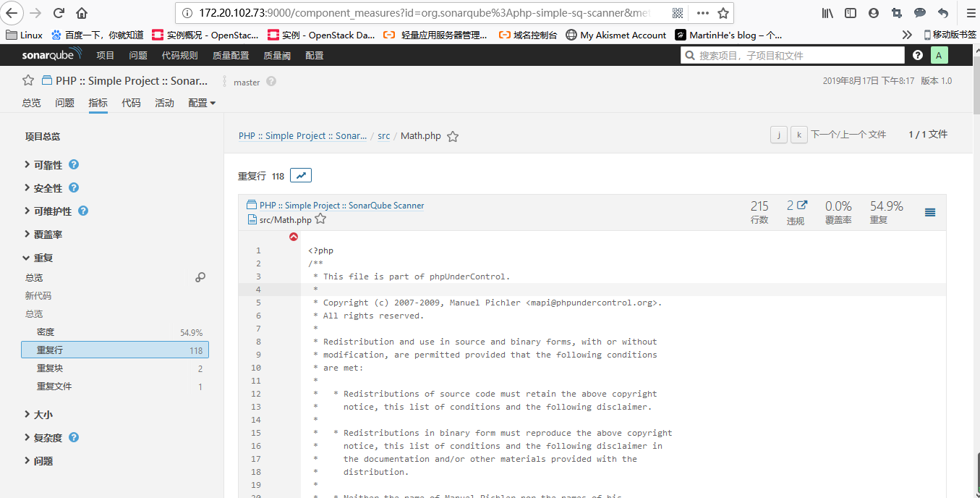980x498 pixels.
Task: Open 质量配置 in the top menu
Action: [x=230, y=55]
